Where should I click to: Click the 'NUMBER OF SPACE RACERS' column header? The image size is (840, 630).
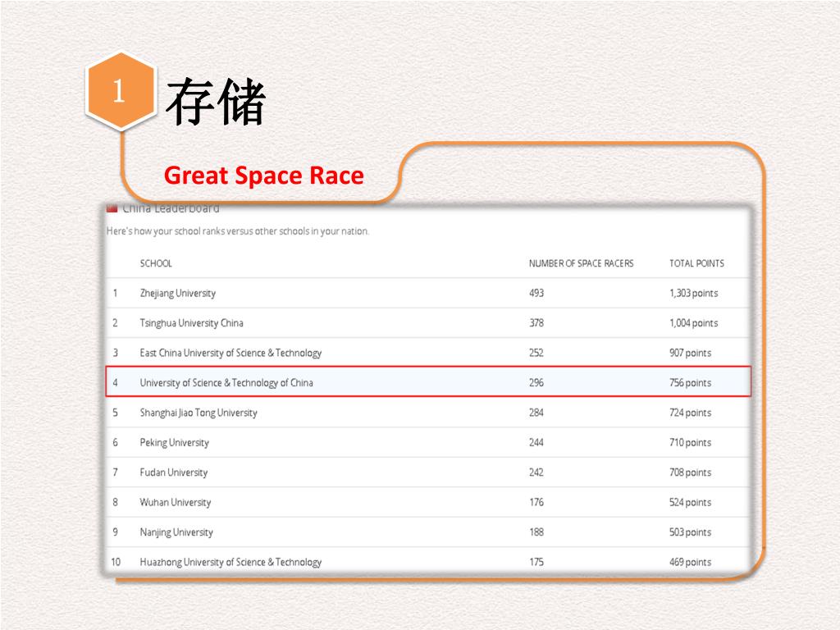click(582, 263)
